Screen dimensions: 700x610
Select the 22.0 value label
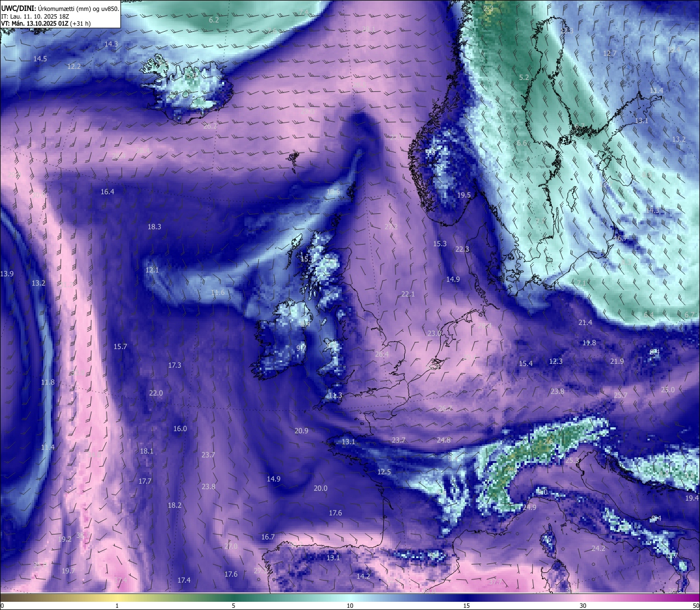pos(156,393)
